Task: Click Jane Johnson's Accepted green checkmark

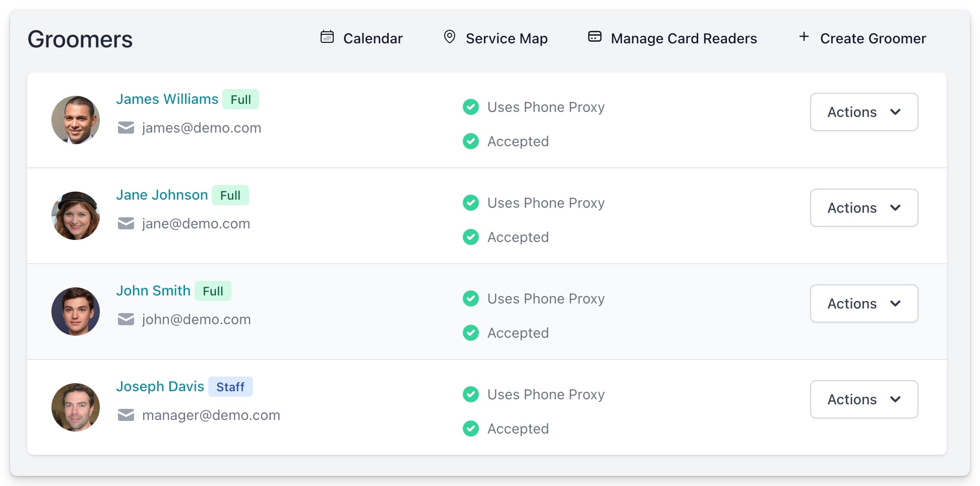Action: click(471, 237)
